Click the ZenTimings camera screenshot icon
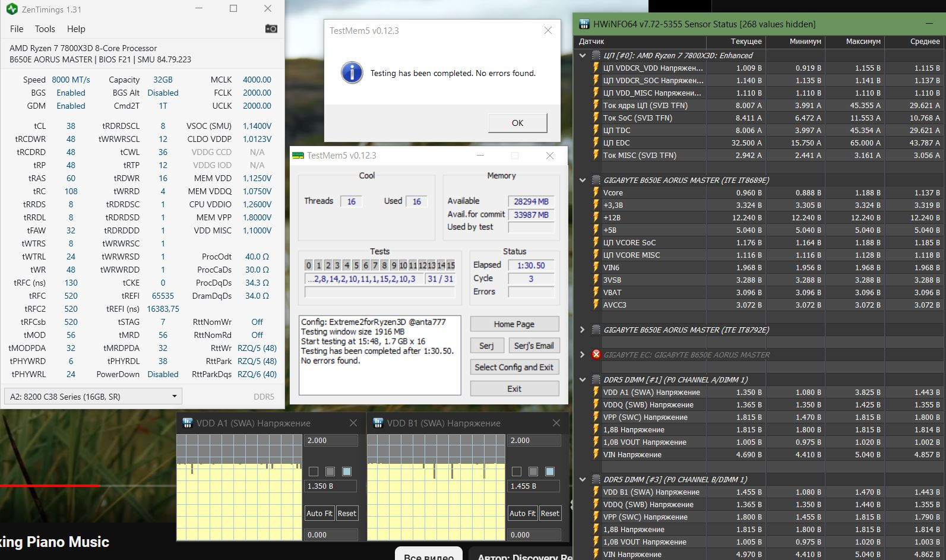Viewport: 946px width, 560px height. (x=271, y=29)
